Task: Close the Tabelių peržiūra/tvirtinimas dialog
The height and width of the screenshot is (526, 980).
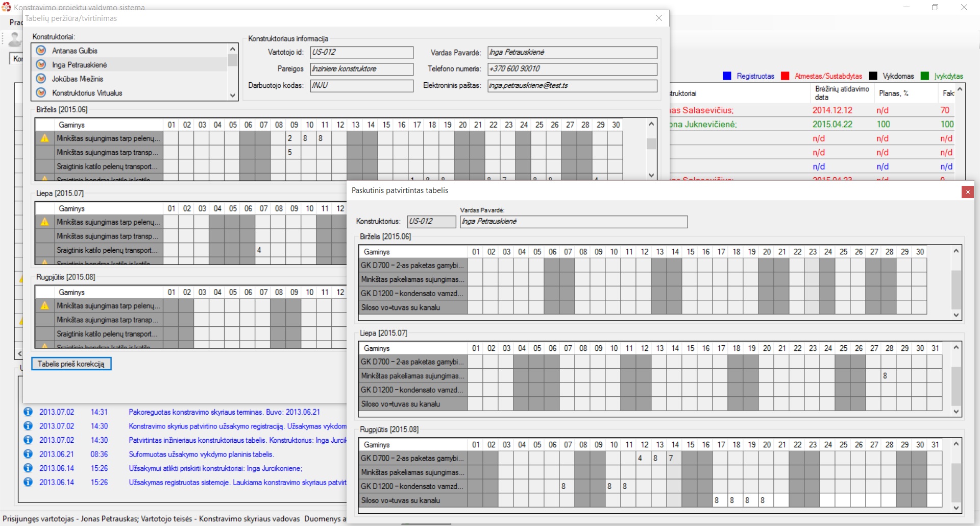Action: (x=659, y=18)
